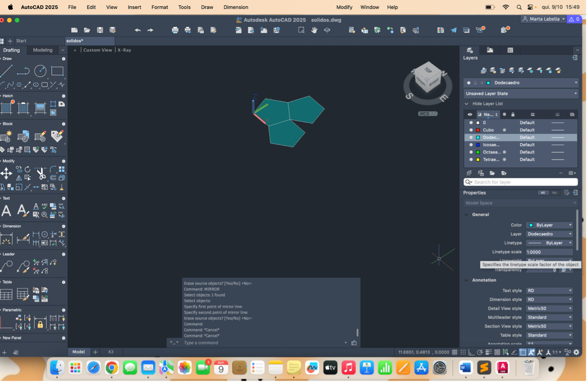The height and width of the screenshot is (383, 588).
Task: Open the Insert menu
Action: click(x=134, y=7)
